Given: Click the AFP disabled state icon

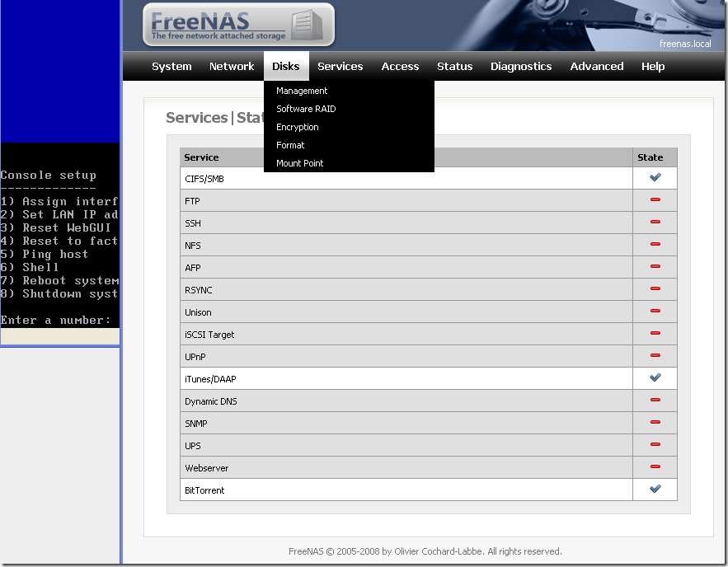Looking at the screenshot, I should 655,266.
